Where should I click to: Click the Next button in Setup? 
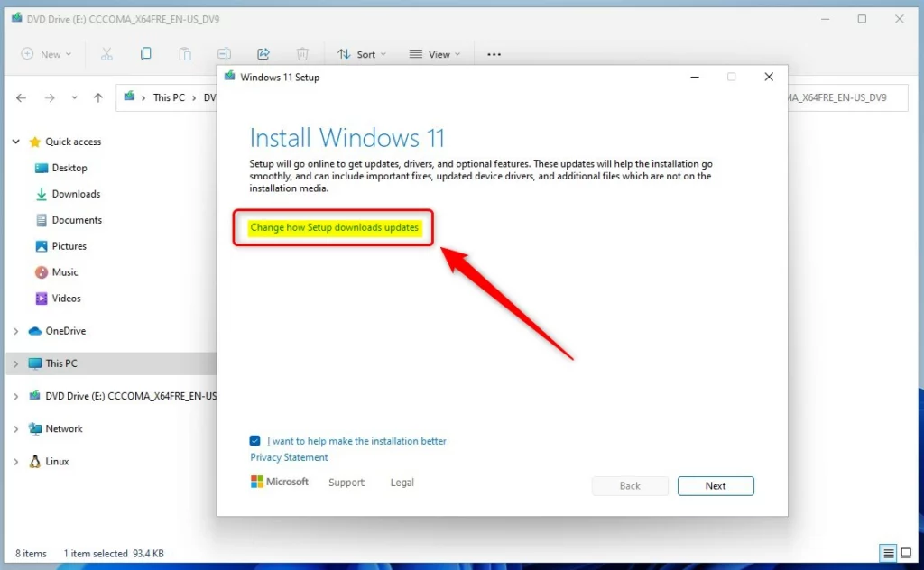[x=716, y=486]
